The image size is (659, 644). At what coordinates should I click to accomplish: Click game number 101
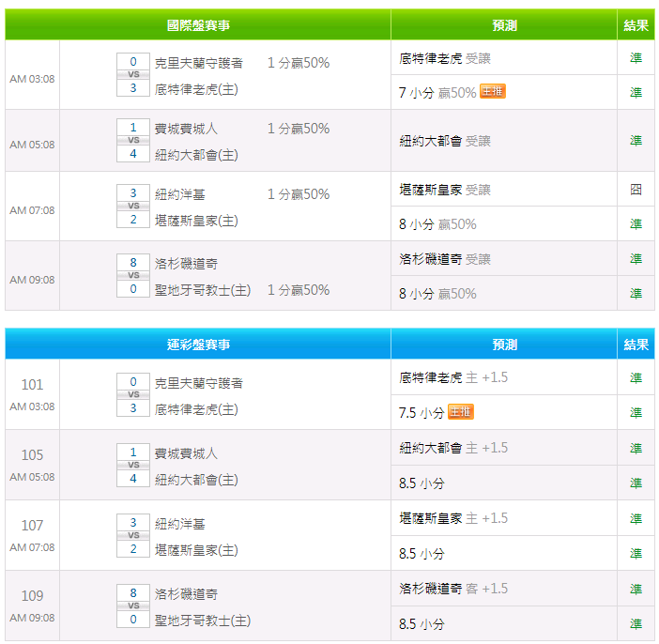(32, 385)
